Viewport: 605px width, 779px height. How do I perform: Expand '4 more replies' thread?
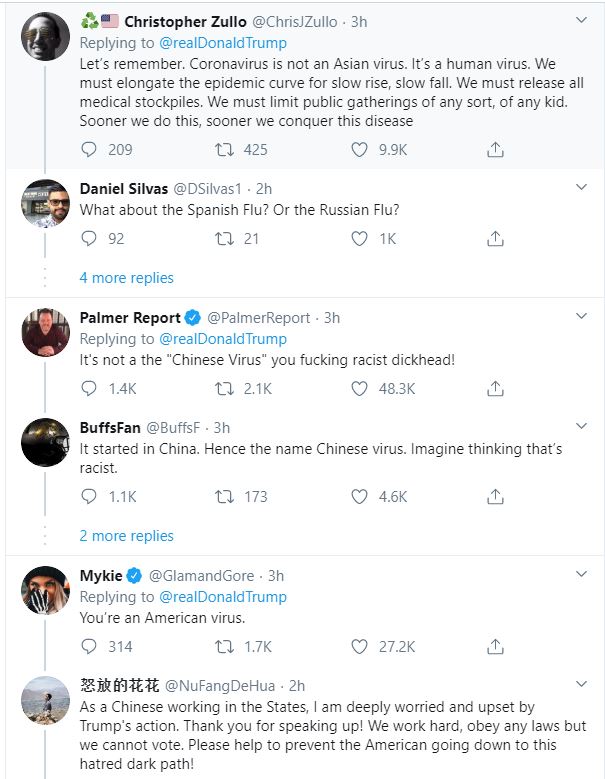pos(126,278)
